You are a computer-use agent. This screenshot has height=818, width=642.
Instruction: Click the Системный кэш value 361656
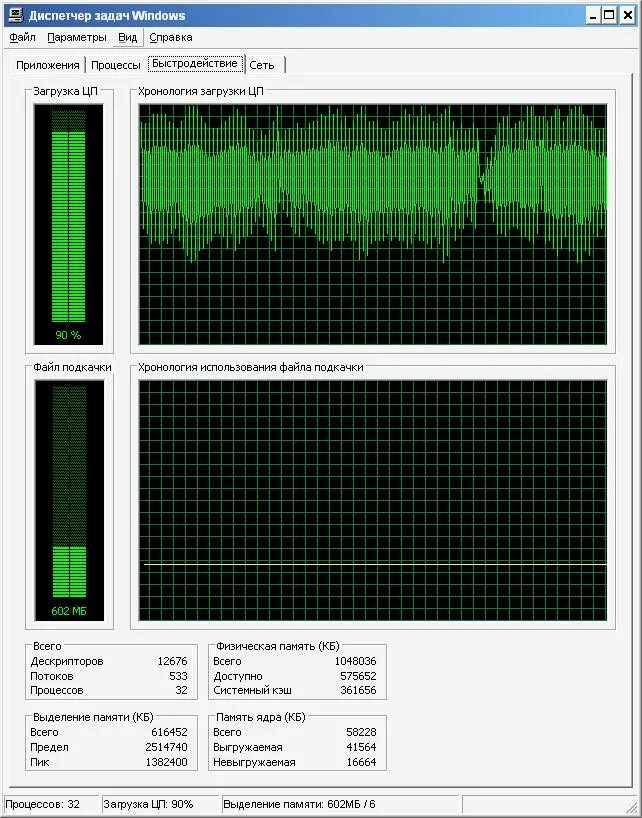(x=358, y=690)
